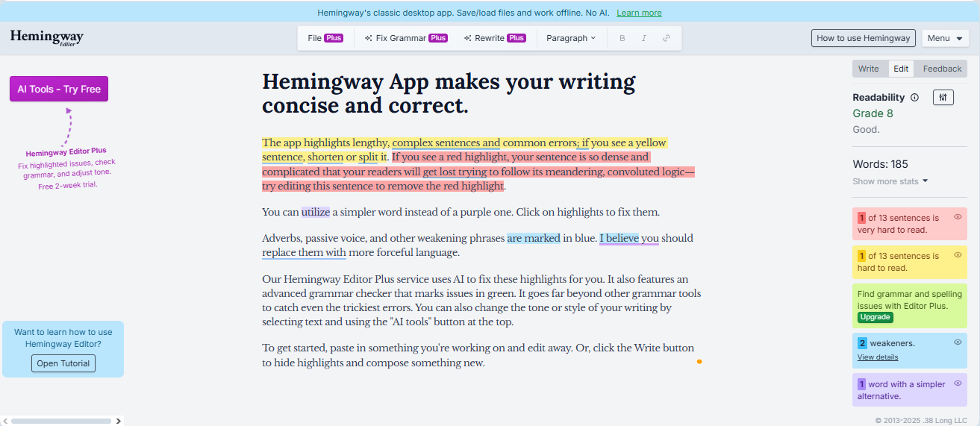The height and width of the screenshot is (426, 980).
Task: Click the horizontal scrollbar at bottom left
Action: pyautogui.click(x=61, y=421)
